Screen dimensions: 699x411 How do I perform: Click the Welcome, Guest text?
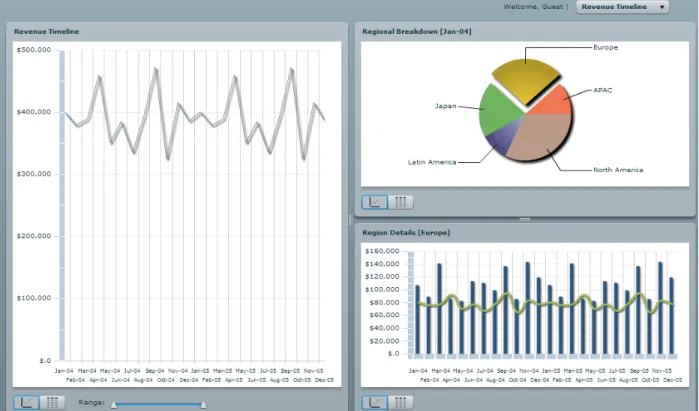coord(533,7)
